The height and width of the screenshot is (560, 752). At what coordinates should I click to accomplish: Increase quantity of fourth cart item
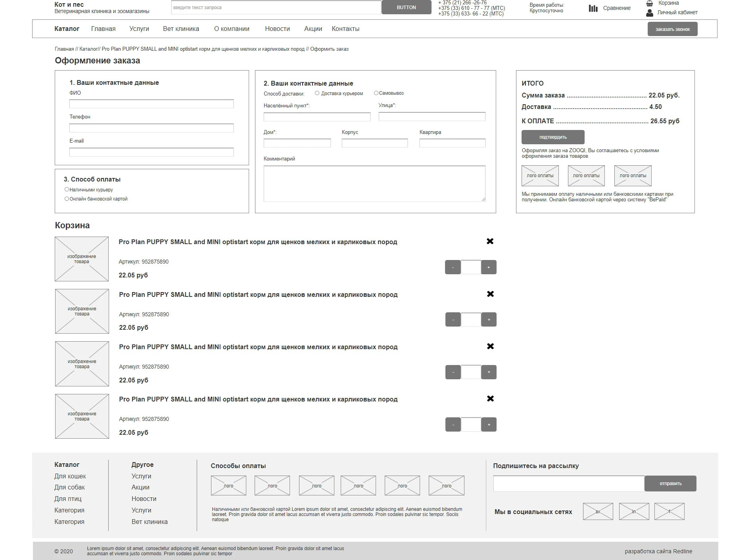pyautogui.click(x=489, y=424)
